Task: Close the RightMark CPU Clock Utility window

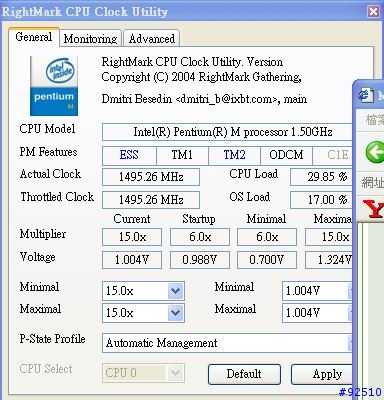Action: tap(373, 12)
